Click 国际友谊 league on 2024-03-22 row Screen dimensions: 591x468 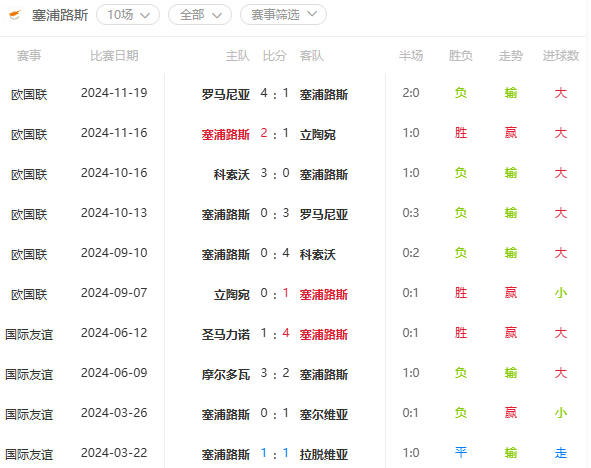tap(29, 454)
